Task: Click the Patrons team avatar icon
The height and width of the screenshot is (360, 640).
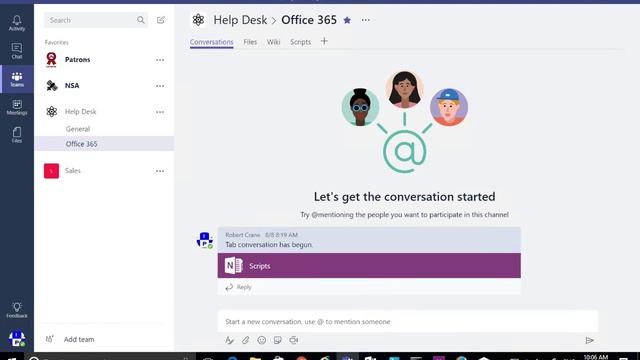Action: pos(51,60)
